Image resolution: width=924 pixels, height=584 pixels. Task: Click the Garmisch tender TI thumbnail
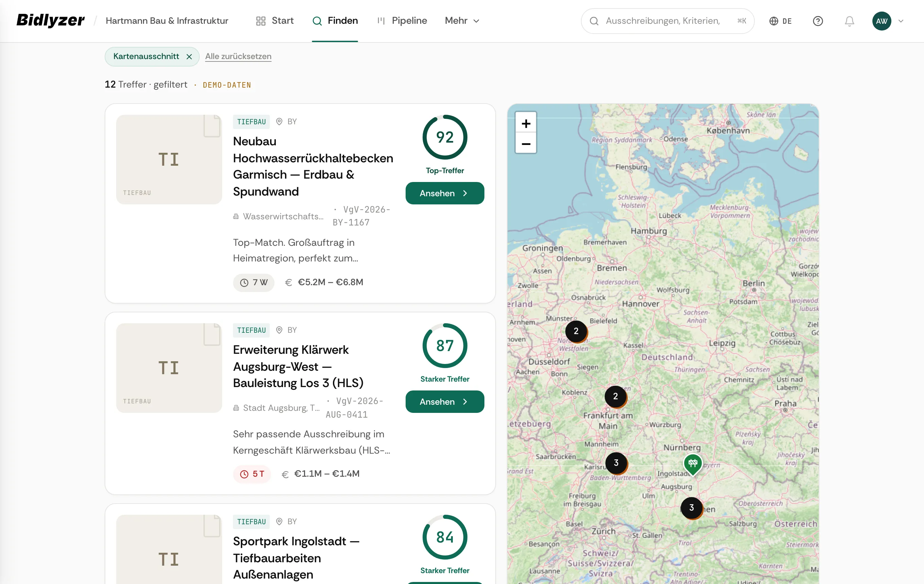(169, 159)
